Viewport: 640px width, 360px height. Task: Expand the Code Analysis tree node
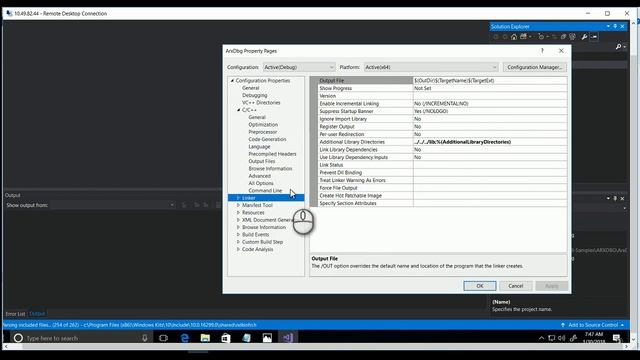(238, 249)
